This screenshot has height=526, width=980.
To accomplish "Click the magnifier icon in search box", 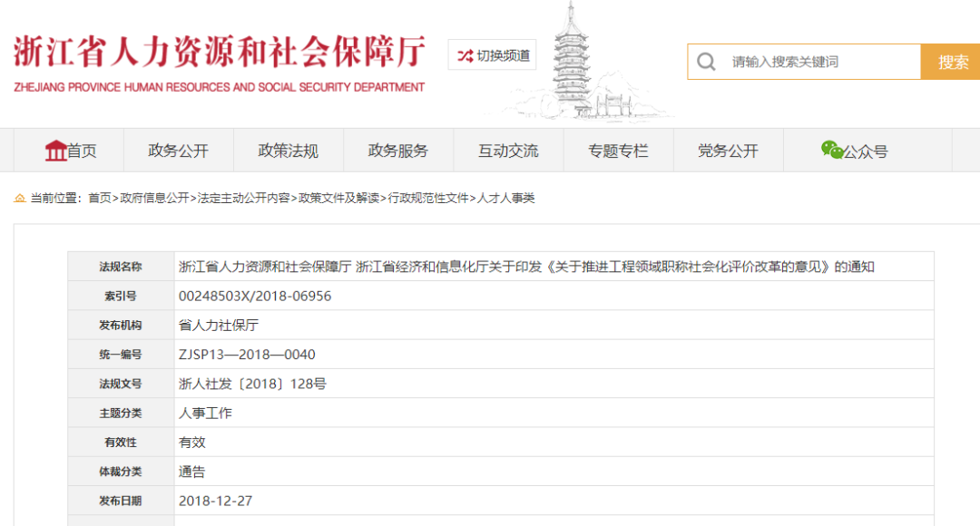I will click(x=706, y=62).
